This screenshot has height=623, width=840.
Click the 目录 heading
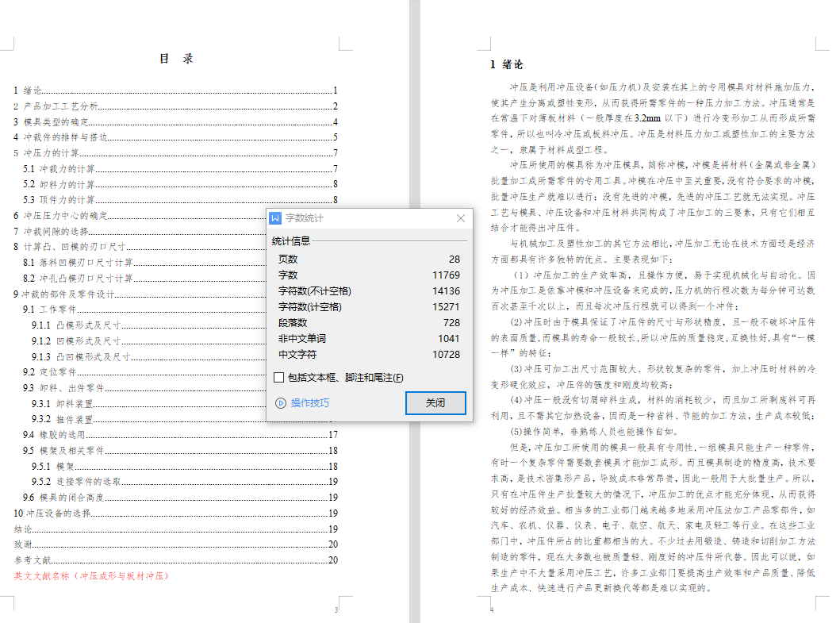pyautogui.click(x=176, y=59)
